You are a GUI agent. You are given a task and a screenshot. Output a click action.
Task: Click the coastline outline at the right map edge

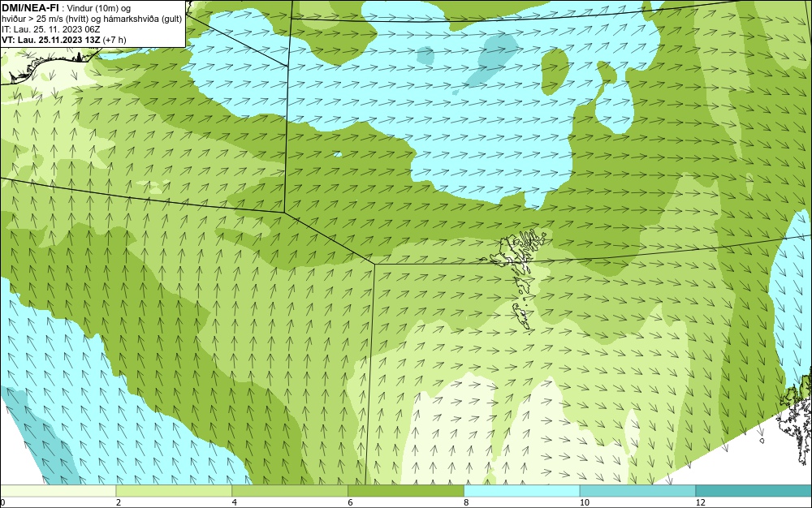tap(795, 419)
